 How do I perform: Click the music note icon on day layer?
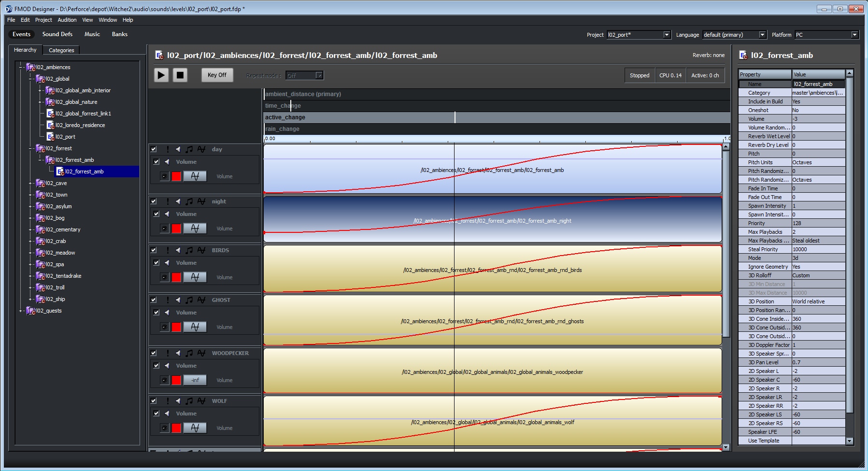tap(189, 149)
